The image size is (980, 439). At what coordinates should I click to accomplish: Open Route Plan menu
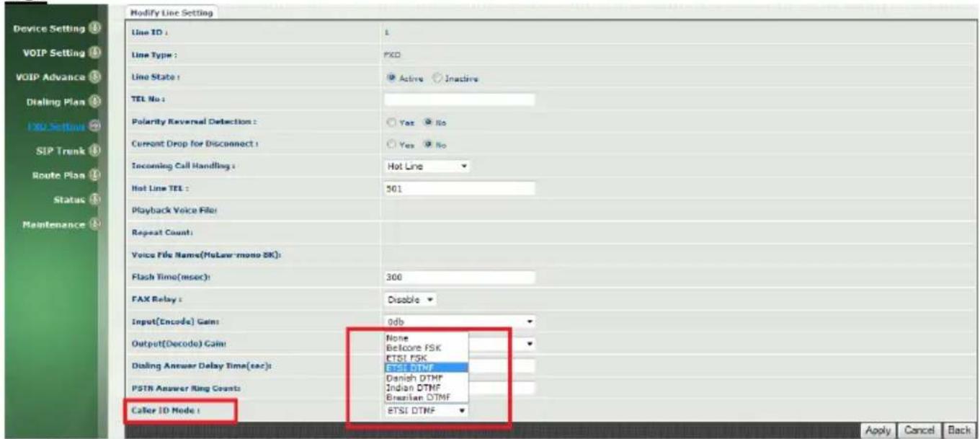coord(58,174)
